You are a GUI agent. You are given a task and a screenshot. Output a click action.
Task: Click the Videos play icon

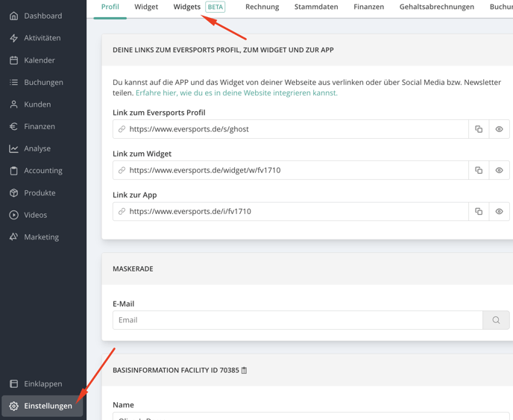point(13,215)
